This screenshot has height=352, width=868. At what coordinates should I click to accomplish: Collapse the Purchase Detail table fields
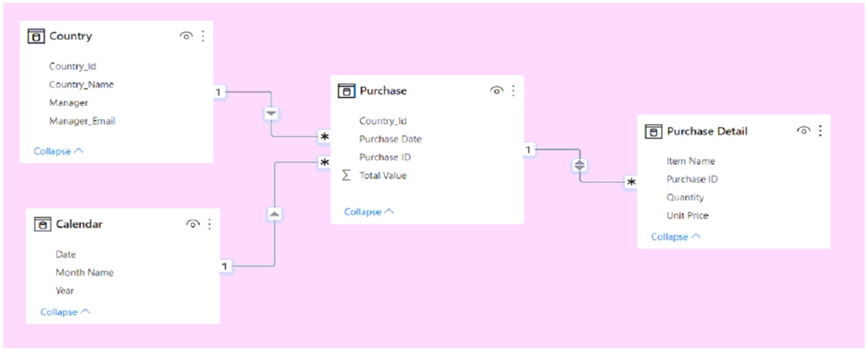(x=676, y=237)
